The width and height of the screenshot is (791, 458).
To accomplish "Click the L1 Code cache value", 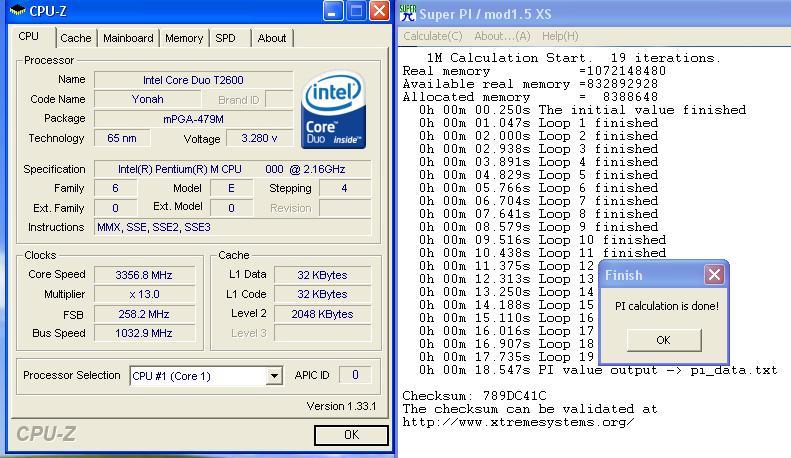I will (322, 294).
